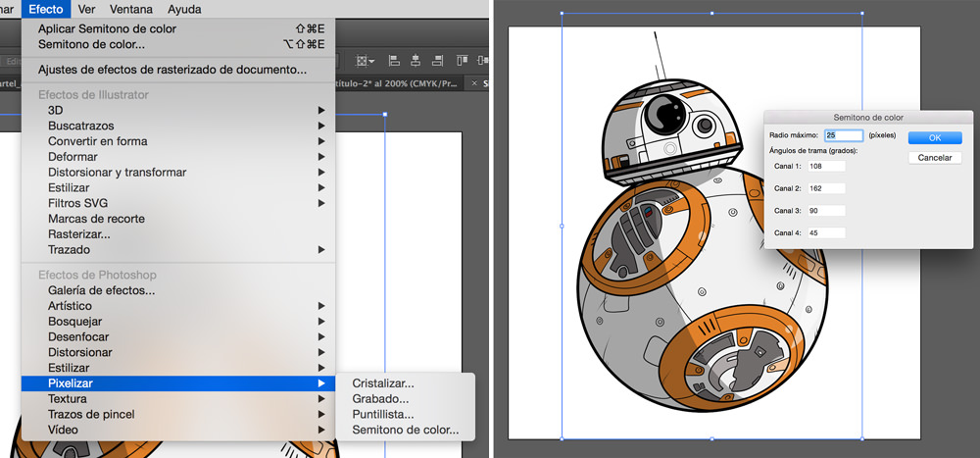Click the horizontal align left icon
The height and width of the screenshot is (458, 980).
[x=394, y=61]
